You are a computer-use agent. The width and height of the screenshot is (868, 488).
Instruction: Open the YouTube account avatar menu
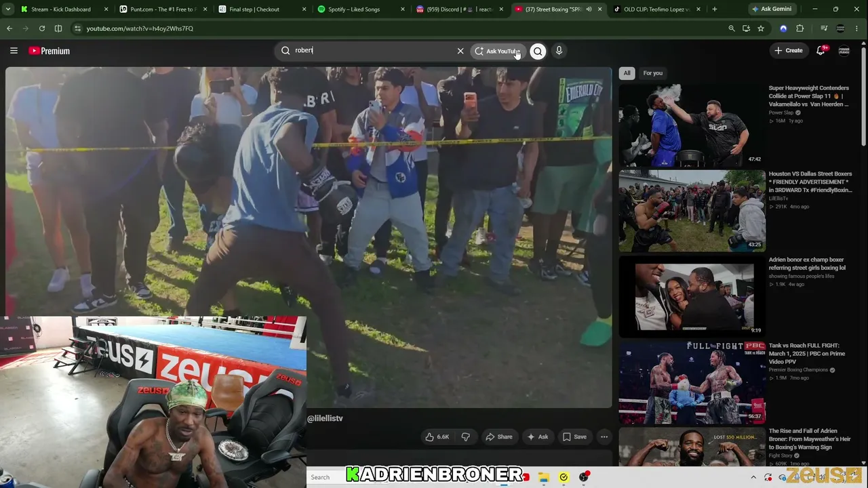pos(844,51)
